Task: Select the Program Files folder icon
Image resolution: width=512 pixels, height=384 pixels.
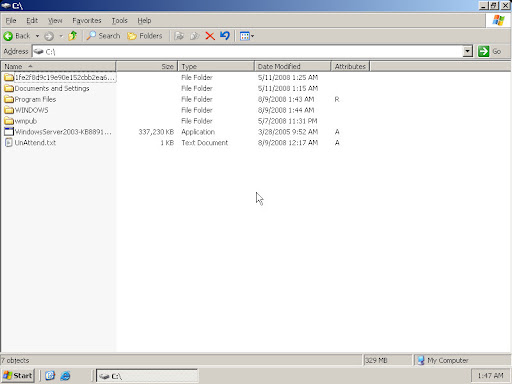Action: 9,99
